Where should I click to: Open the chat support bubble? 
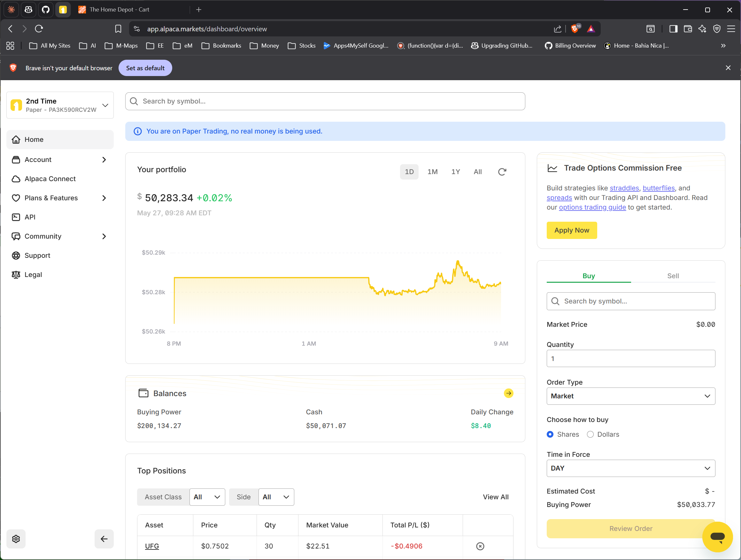click(x=717, y=537)
